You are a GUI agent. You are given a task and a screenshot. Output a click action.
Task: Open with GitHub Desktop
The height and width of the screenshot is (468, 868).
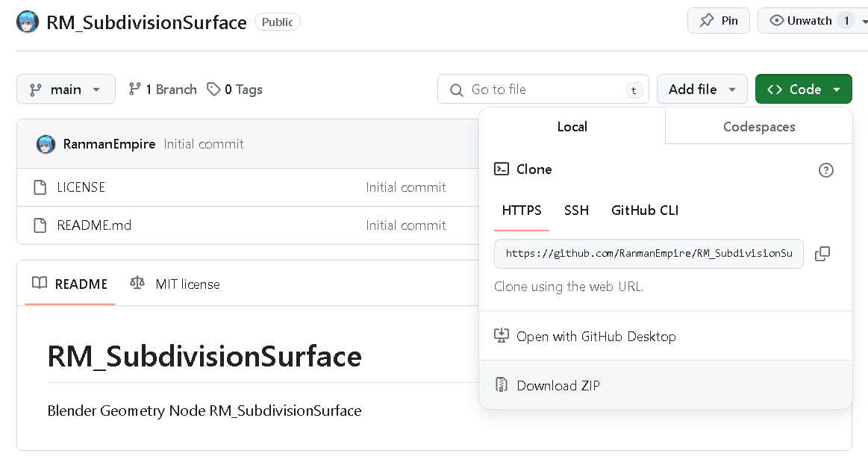pos(596,337)
